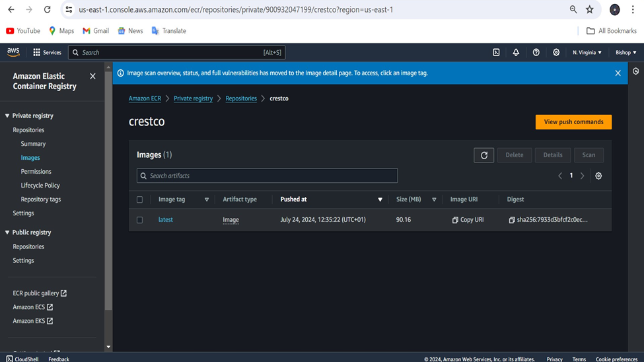Open ECR public gallery external link

[40, 293]
